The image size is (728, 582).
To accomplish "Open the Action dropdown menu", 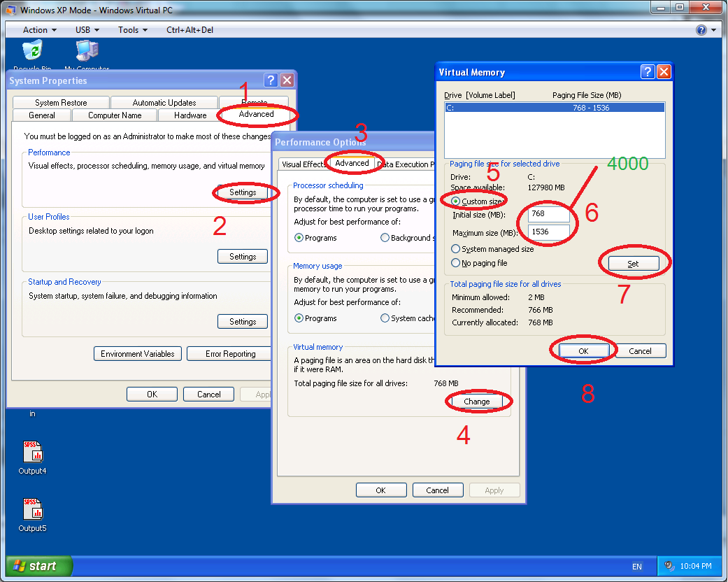I will pos(40,30).
